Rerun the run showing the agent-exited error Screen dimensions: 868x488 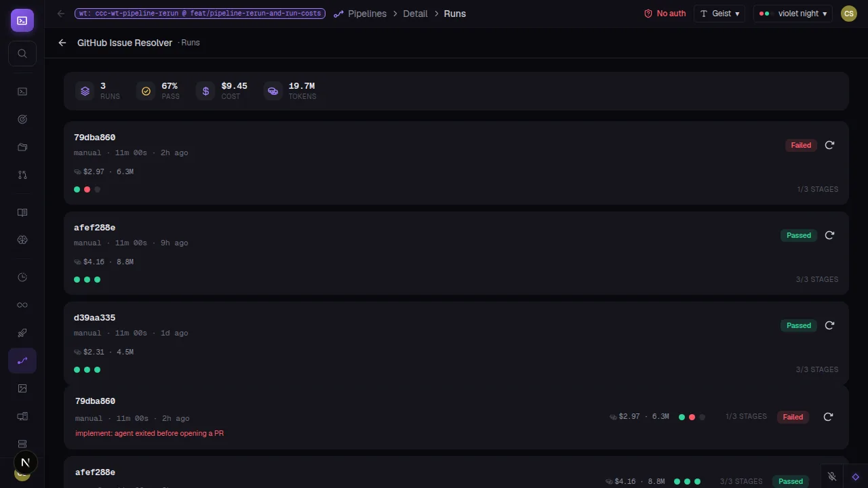click(828, 417)
